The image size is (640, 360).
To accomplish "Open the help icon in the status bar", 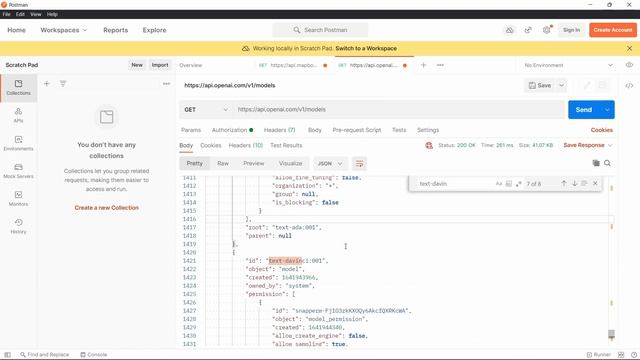I will (634, 355).
